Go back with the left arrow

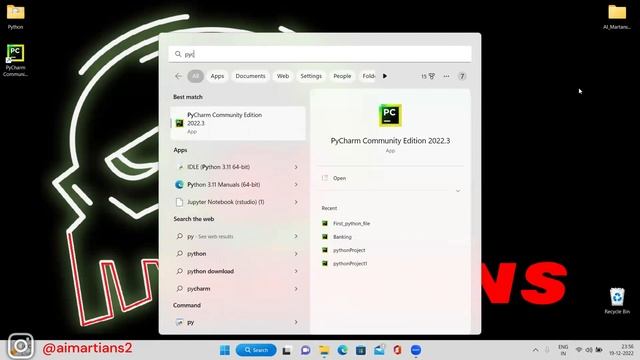pyautogui.click(x=178, y=76)
